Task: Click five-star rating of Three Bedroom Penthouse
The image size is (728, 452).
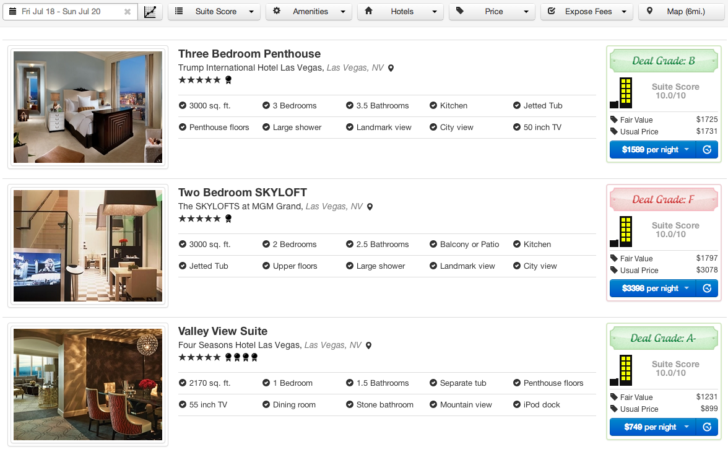Action: 200,80
